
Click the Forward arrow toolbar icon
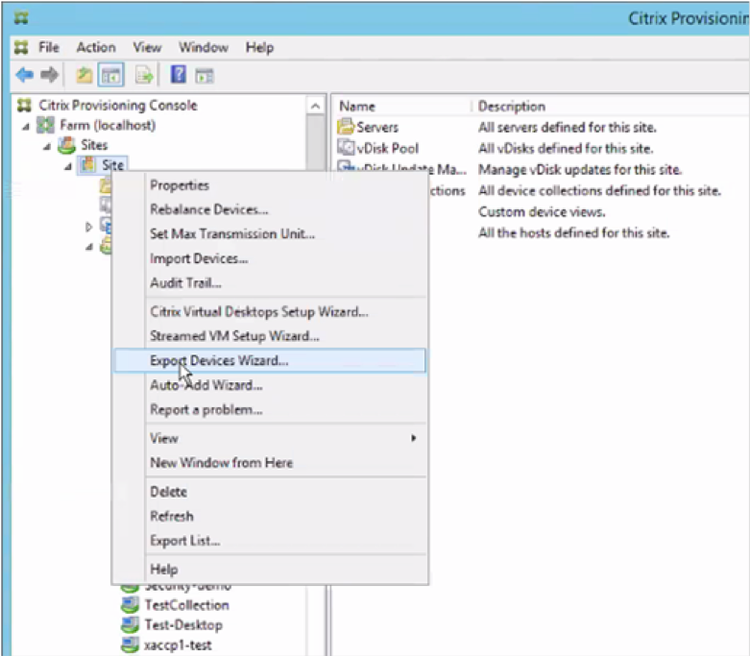pos(49,75)
